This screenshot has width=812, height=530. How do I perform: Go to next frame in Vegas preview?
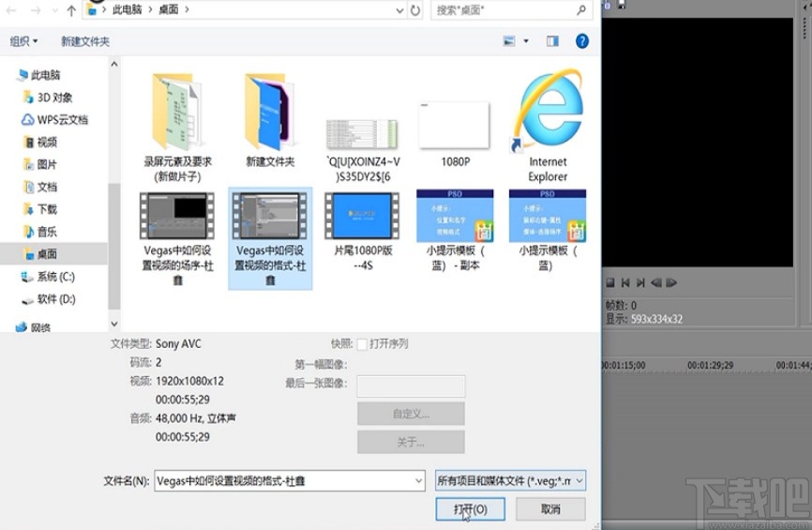click(640, 282)
